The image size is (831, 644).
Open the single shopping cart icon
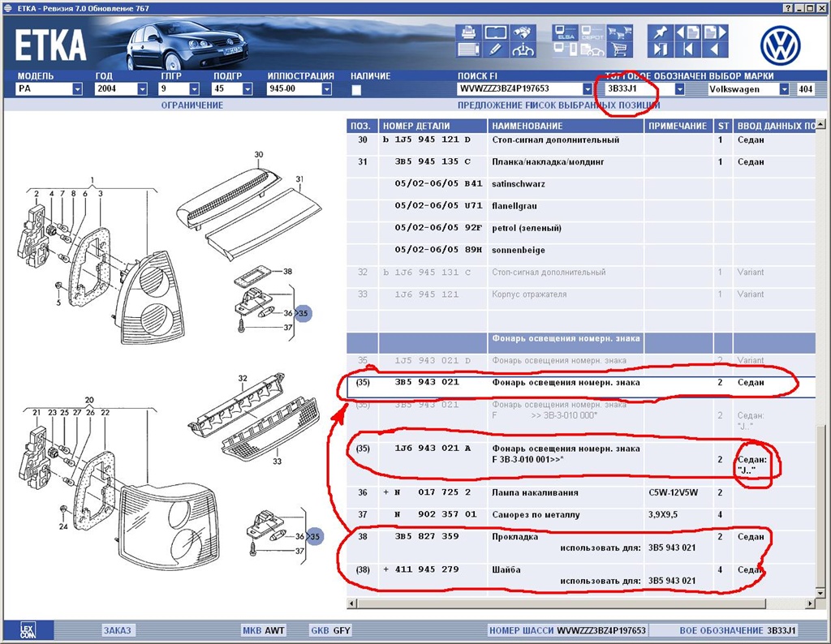click(x=619, y=49)
